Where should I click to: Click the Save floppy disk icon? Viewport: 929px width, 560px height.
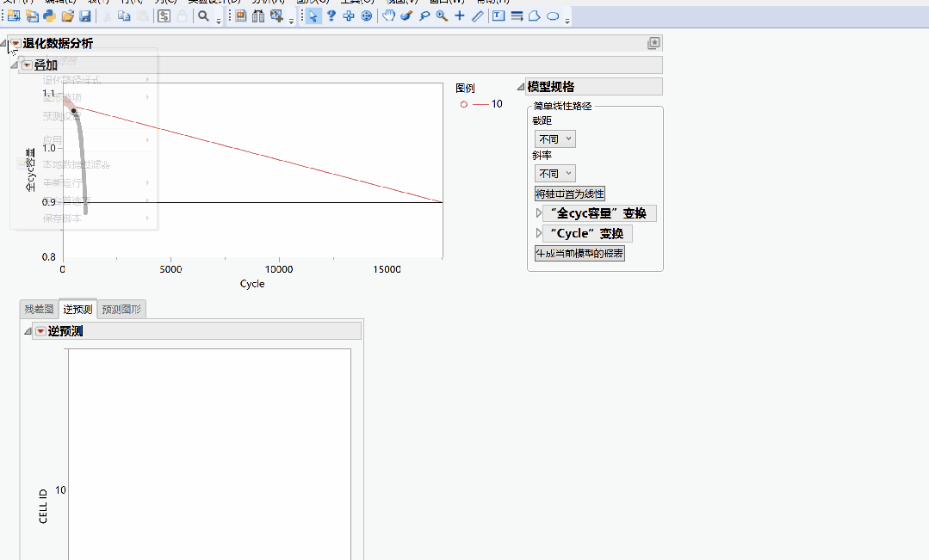coord(85,16)
